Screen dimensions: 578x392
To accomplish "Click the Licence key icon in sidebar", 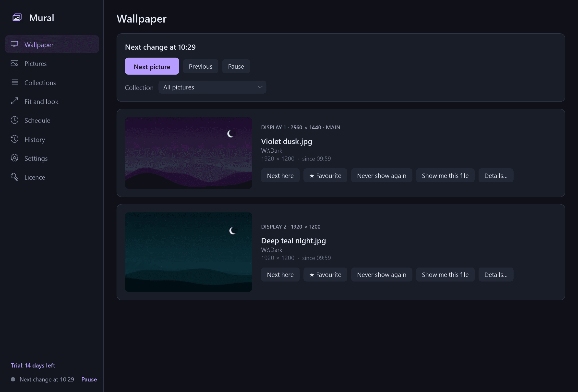I will pos(14,177).
